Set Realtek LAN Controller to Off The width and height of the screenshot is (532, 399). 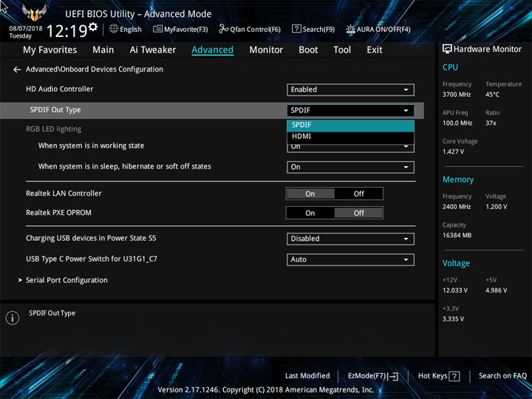[358, 194]
